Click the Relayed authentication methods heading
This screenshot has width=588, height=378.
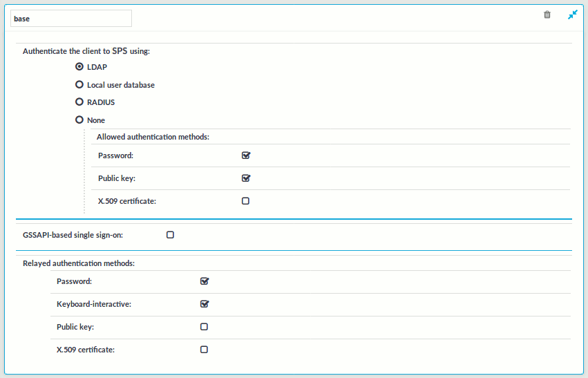point(79,263)
